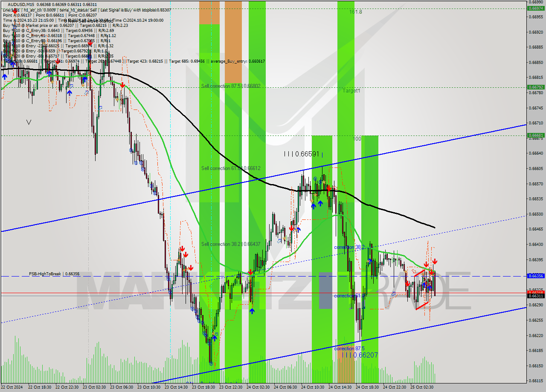The width and height of the screenshot is (546, 392).
Task: Click the blue 'correction 61.8' label
Action: (x=349, y=296)
